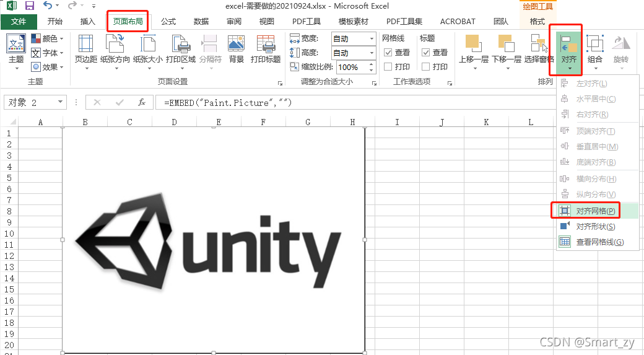This screenshot has height=355, width=644.
Task: Select column L header
Action: 531,122
